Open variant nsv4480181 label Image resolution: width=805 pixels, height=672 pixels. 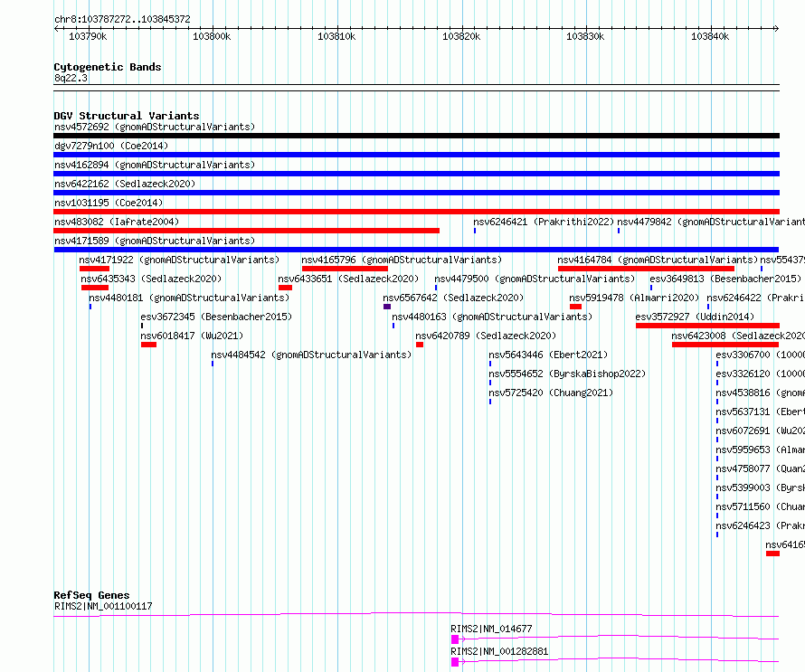[x=189, y=298]
